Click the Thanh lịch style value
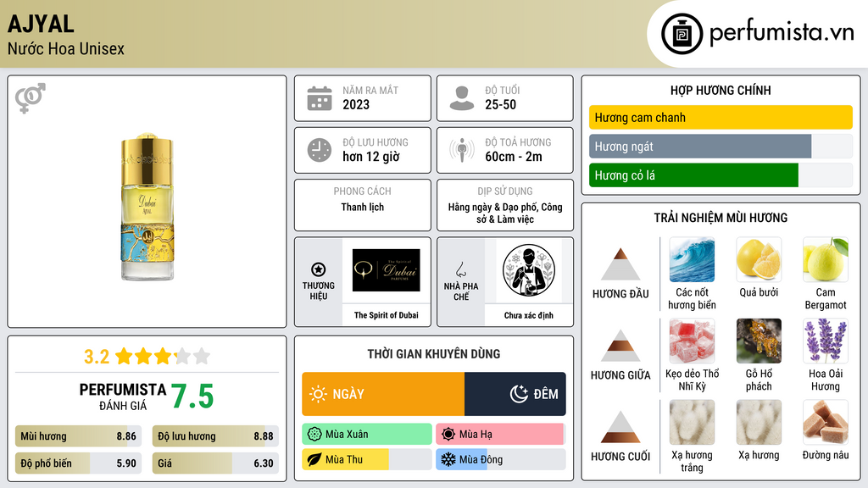Image resolution: width=868 pixels, height=488 pixels. click(363, 207)
